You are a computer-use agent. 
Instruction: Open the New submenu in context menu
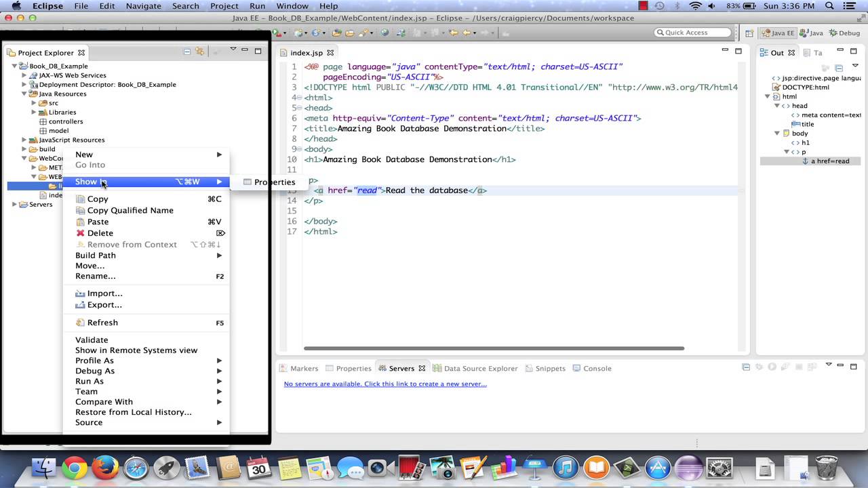[146, 155]
